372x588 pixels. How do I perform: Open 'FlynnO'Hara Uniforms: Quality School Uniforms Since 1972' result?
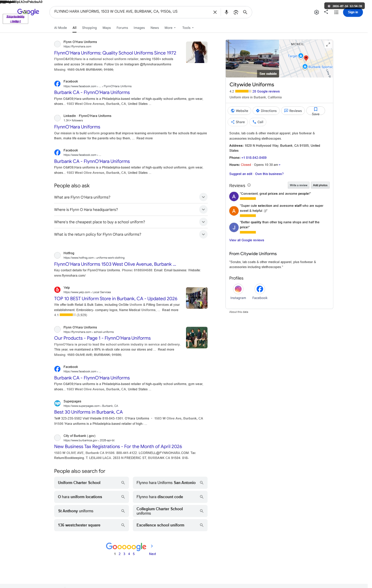click(115, 53)
